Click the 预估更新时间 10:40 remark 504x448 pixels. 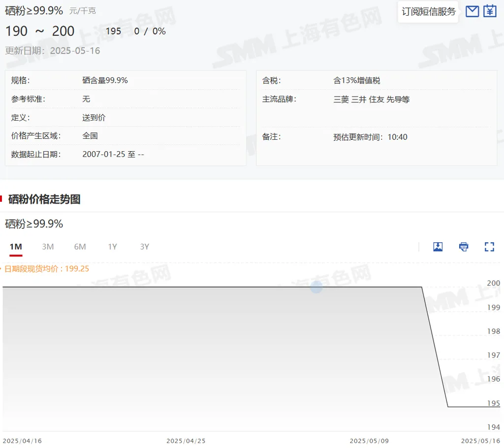click(370, 137)
